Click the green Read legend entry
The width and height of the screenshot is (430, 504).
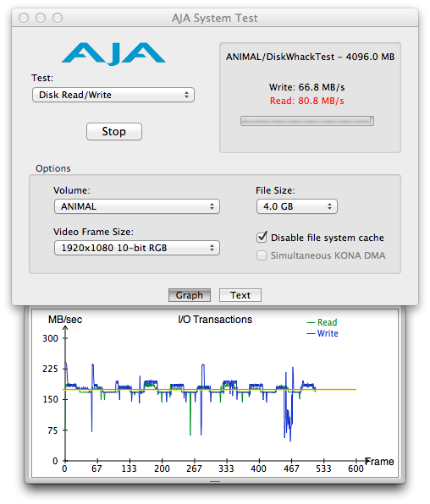(322, 322)
